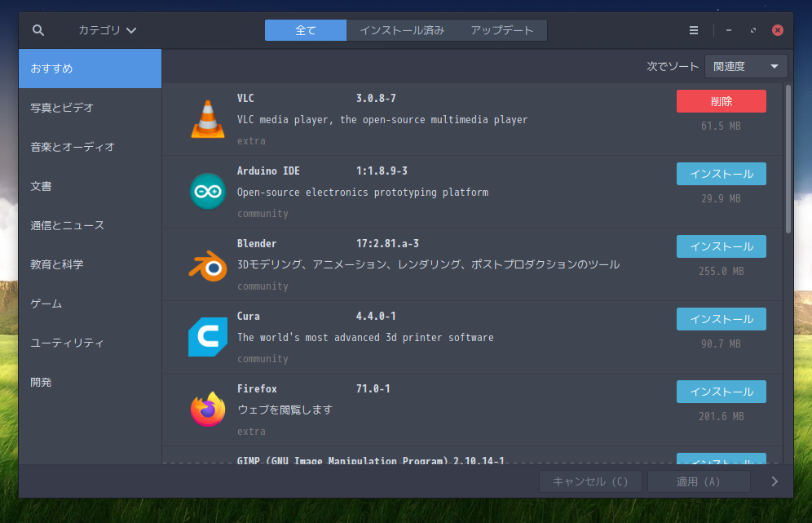Select the 教育と科学 category
812x523 pixels.
[90, 264]
